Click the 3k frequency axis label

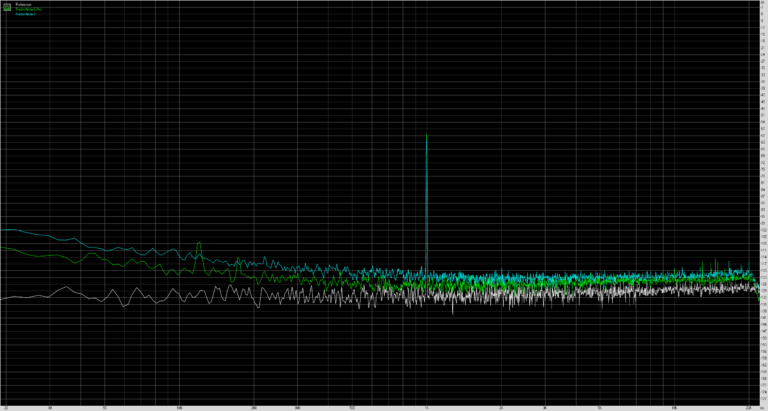546,407
